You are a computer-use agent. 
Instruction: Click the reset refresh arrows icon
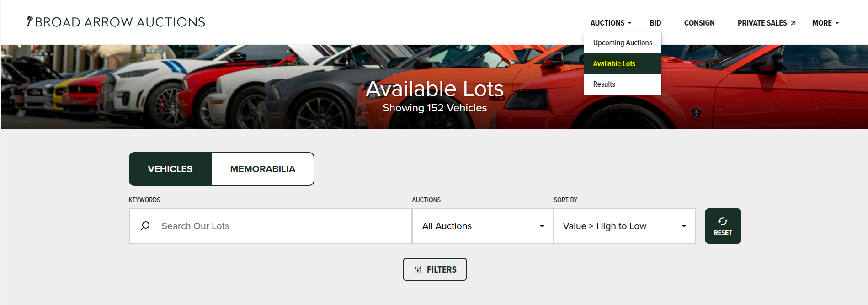[723, 221]
